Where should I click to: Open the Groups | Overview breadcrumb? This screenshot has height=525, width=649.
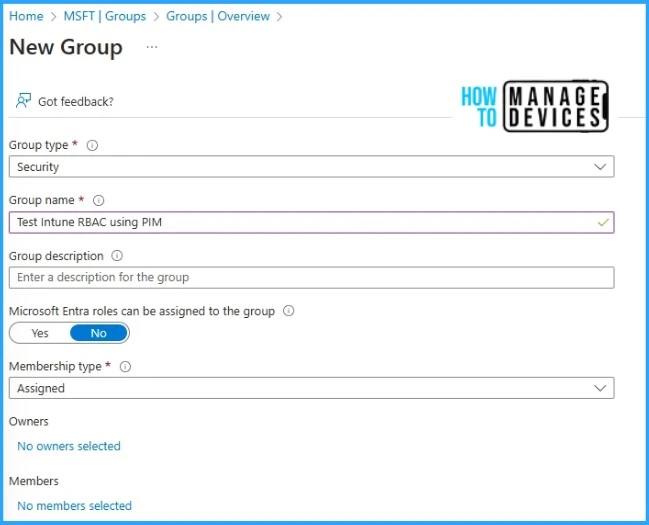click(218, 16)
